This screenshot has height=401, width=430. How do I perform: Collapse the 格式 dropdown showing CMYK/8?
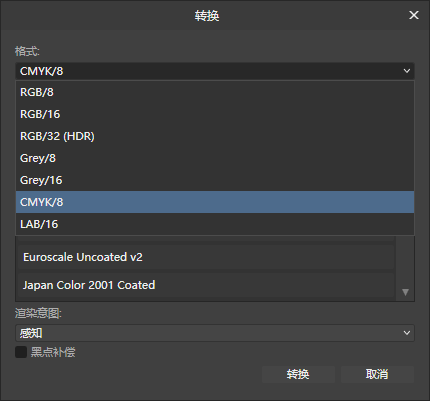pyautogui.click(x=215, y=71)
